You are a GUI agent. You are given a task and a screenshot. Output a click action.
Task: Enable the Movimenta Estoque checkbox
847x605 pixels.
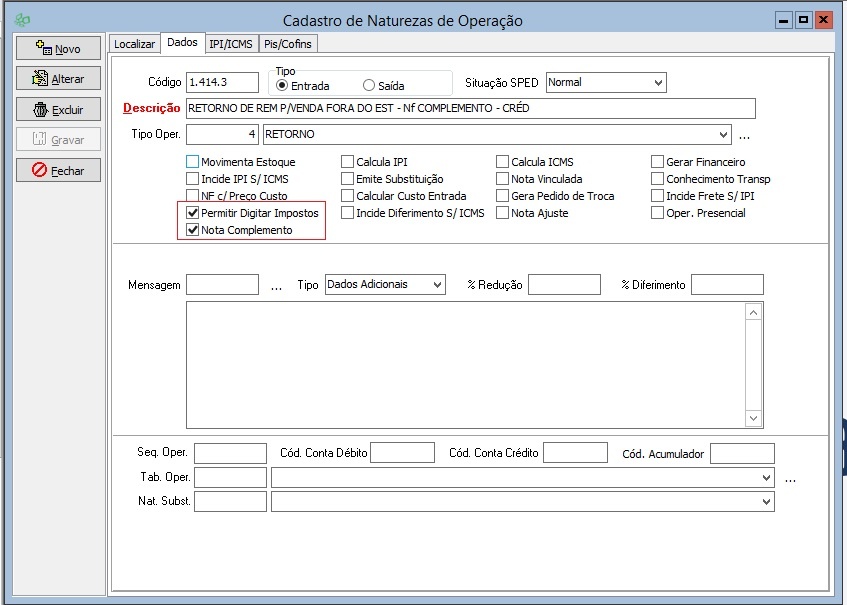[x=193, y=162]
